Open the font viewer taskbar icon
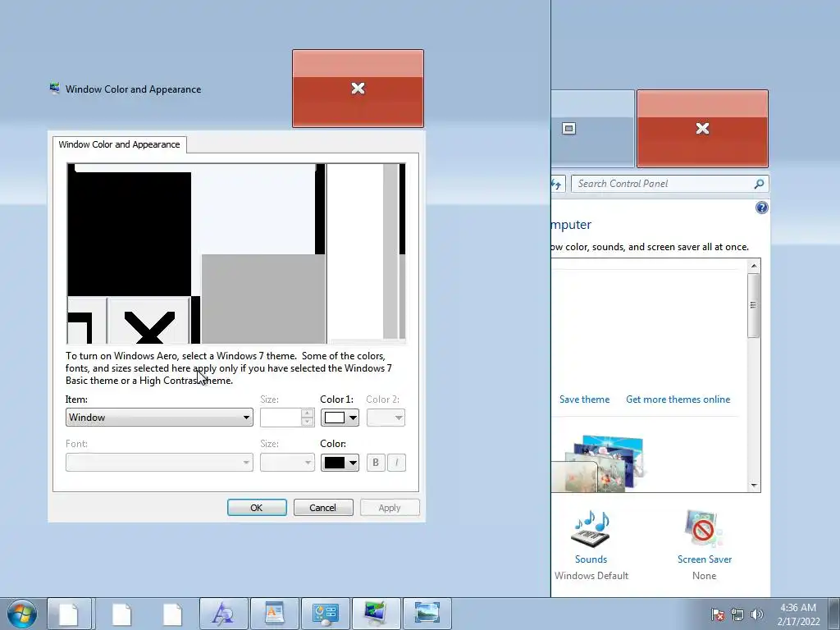 click(x=223, y=614)
